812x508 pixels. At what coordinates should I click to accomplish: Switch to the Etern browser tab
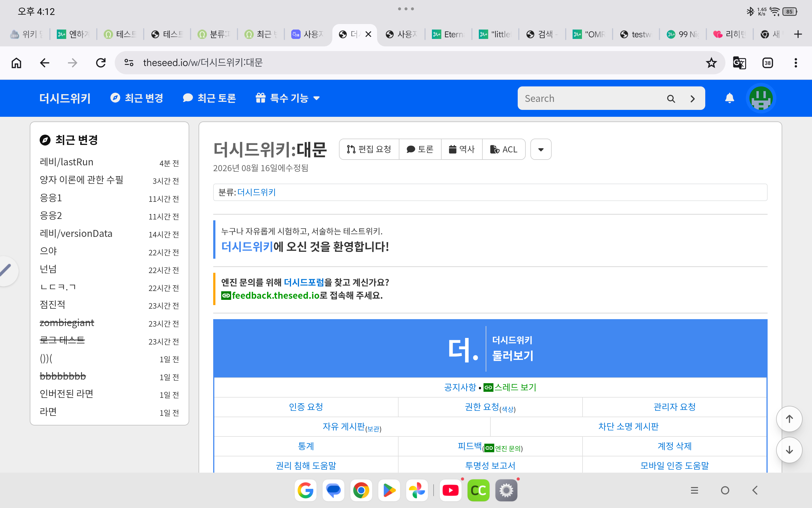coord(448,34)
